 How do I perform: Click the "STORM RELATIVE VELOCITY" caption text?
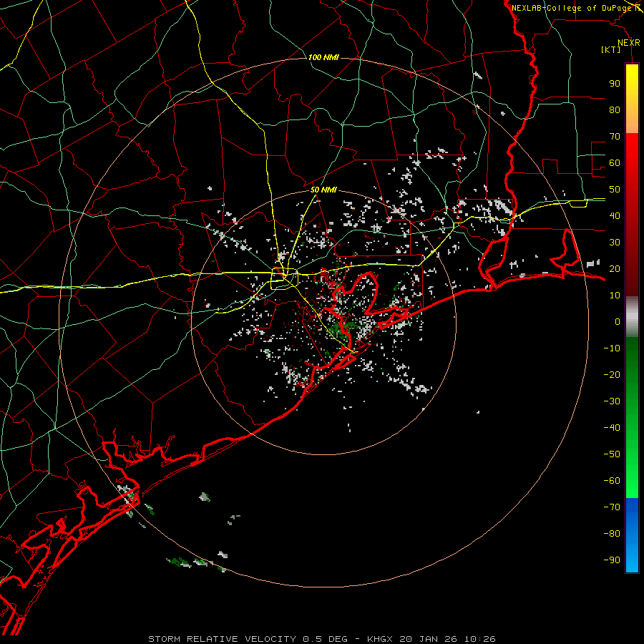pos(222,639)
